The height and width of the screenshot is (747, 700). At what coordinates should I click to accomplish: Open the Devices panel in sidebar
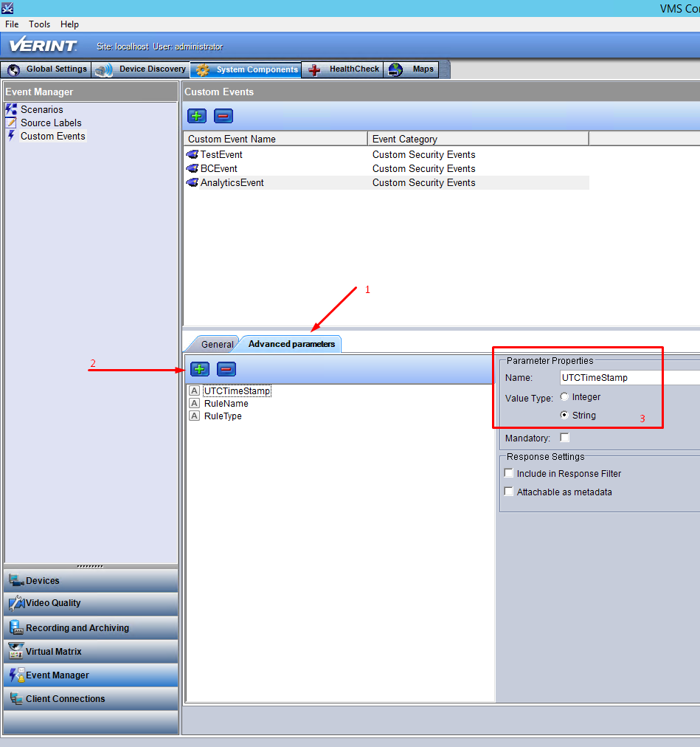(x=91, y=581)
